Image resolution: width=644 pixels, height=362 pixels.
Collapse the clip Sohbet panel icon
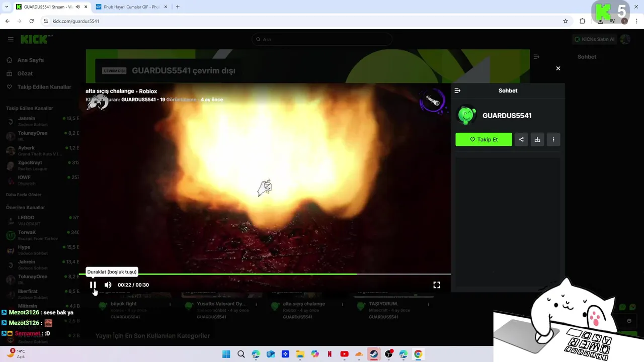click(457, 90)
